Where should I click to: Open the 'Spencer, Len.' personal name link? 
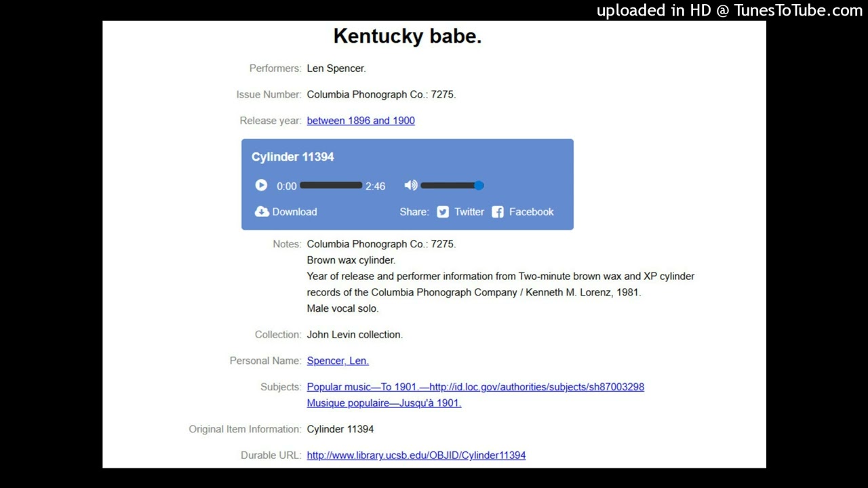pos(338,361)
